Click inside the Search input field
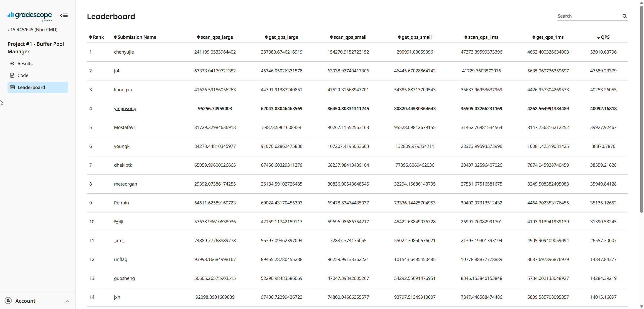This screenshot has width=644, height=309. [586, 16]
